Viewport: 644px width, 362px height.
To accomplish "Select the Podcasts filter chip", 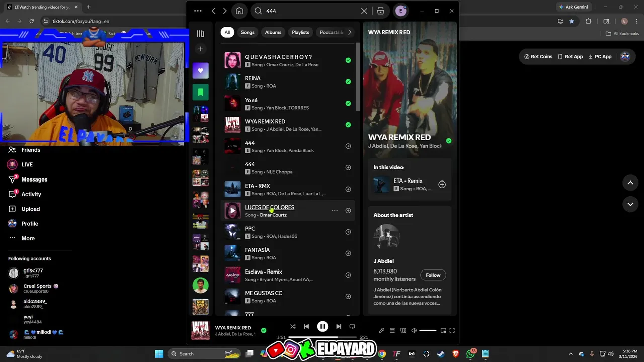I will (x=331, y=32).
